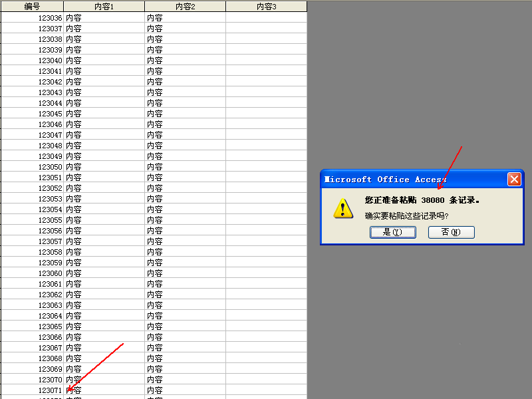This screenshot has width=532, height=399.
Task: Click cell with number 123060
Action: [x=32, y=273]
